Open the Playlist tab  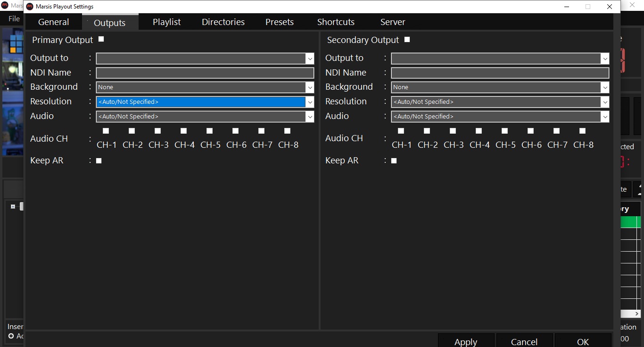tap(167, 22)
